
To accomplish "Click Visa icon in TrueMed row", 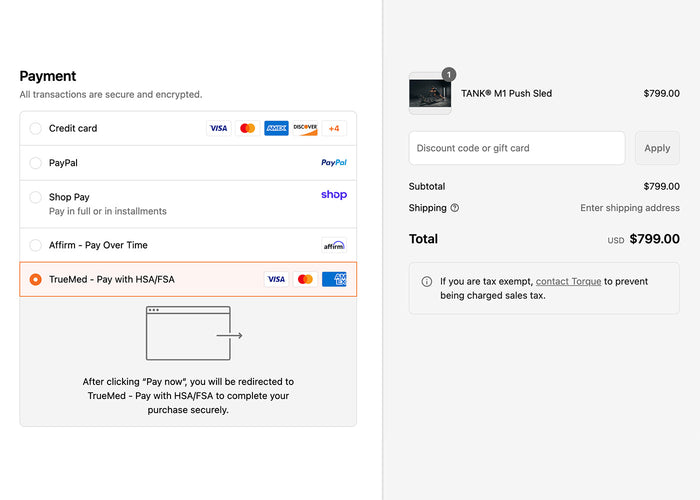I will [x=276, y=279].
